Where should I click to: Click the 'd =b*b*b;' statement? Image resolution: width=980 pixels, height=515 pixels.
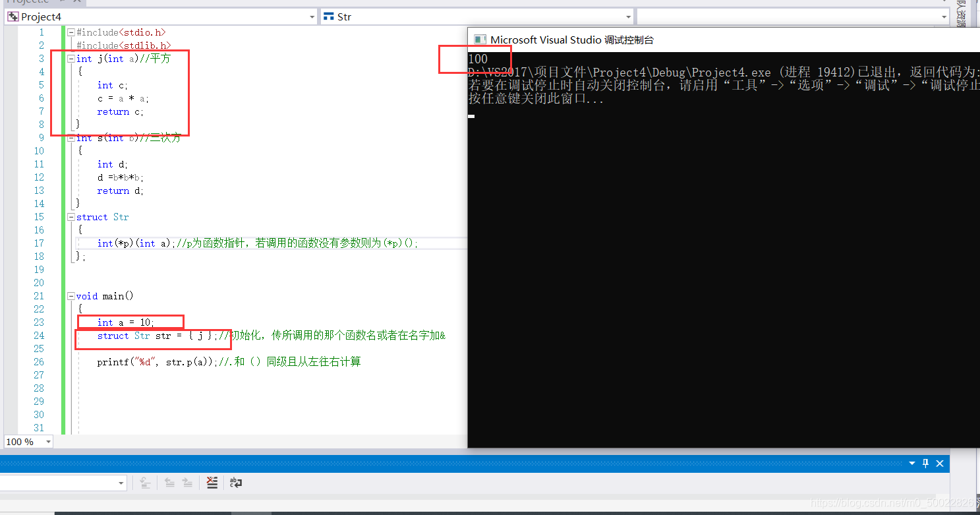(120, 177)
